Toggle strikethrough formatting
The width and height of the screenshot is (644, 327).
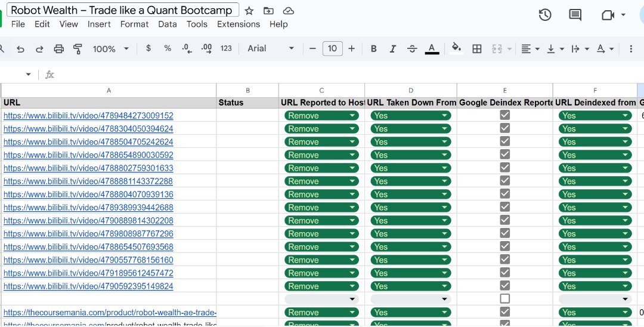[x=412, y=49]
